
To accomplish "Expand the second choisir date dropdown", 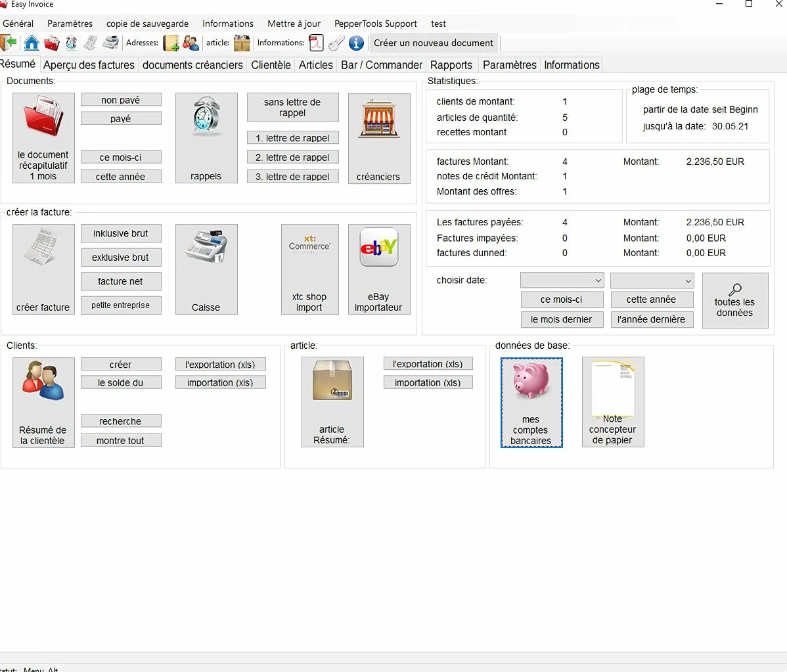I will (652, 280).
